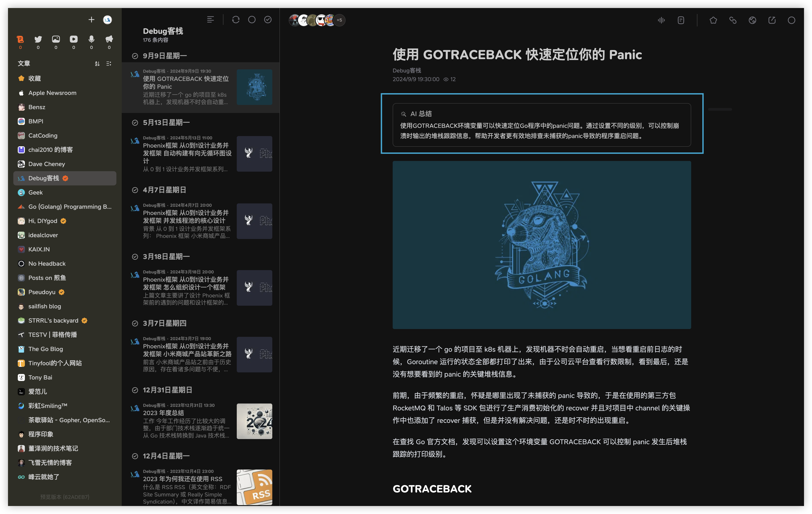Open 收藏 starred collection
Screen dimensions: 812x514
click(x=34, y=78)
